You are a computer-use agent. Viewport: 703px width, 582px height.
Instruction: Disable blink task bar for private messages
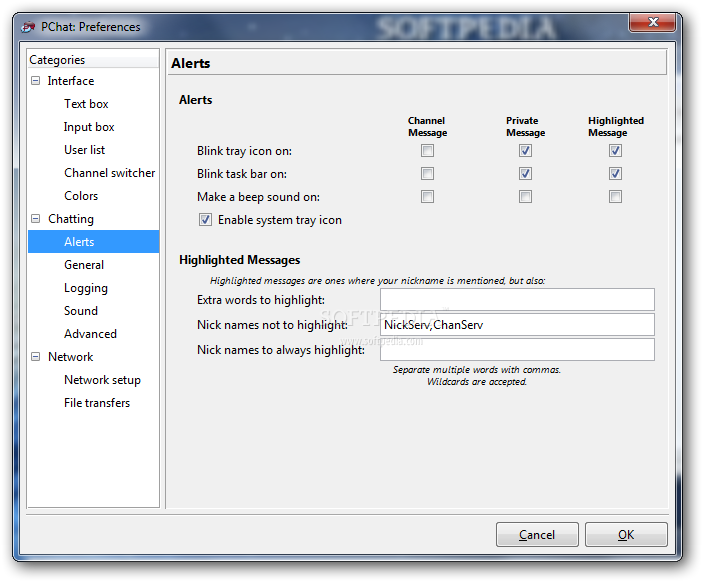tap(525, 174)
